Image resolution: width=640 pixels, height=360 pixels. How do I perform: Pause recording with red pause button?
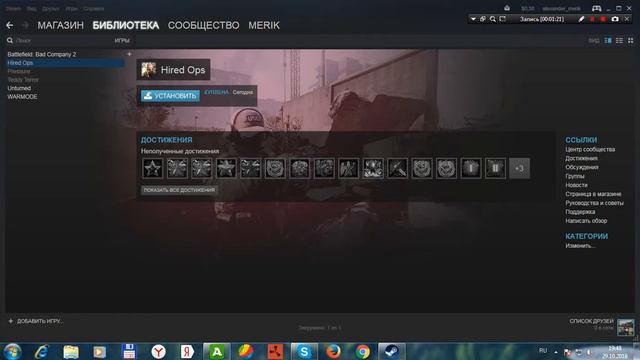[592, 19]
